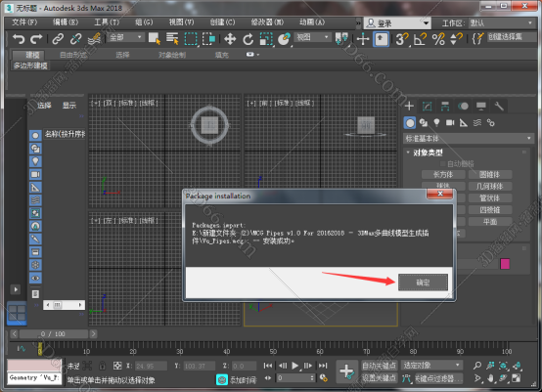Screen dimensions: 542x392
Task: Toggle Window/Crossing selection mode
Action: tap(208, 39)
